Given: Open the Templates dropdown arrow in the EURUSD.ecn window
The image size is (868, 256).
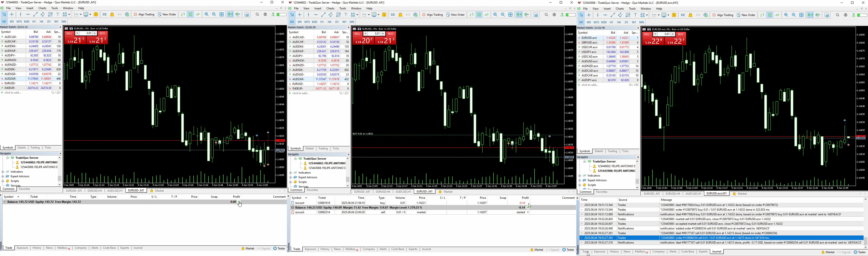Looking at the screenshot, I should click(x=668, y=15).
